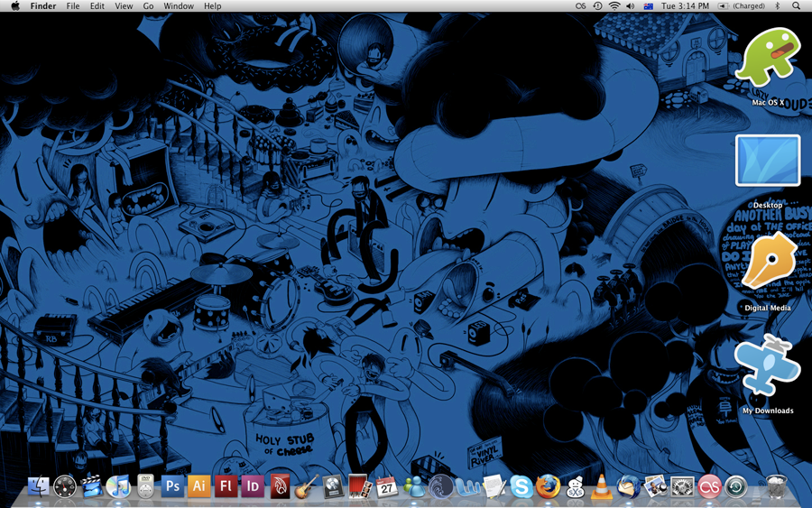Screen dimensions: 812x508
Task: Open the red dragon app icon in Dock
Action: 280,486
